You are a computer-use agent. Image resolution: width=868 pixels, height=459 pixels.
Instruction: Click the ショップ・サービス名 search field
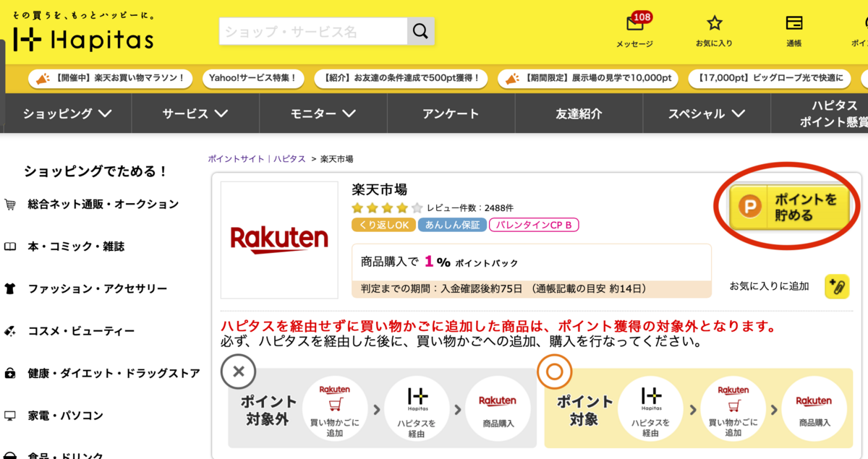coord(313,31)
